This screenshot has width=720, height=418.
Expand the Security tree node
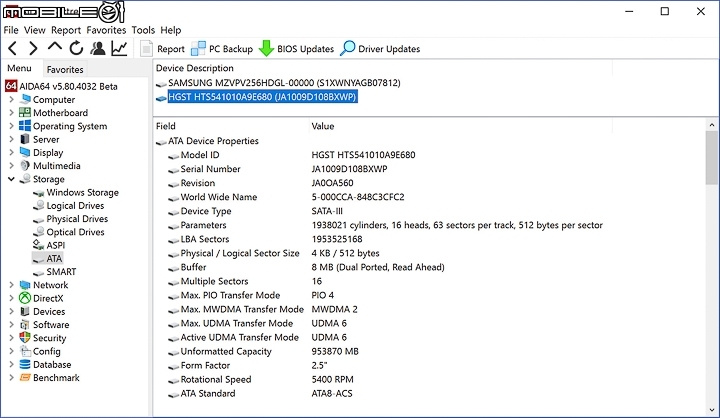(x=11, y=338)
